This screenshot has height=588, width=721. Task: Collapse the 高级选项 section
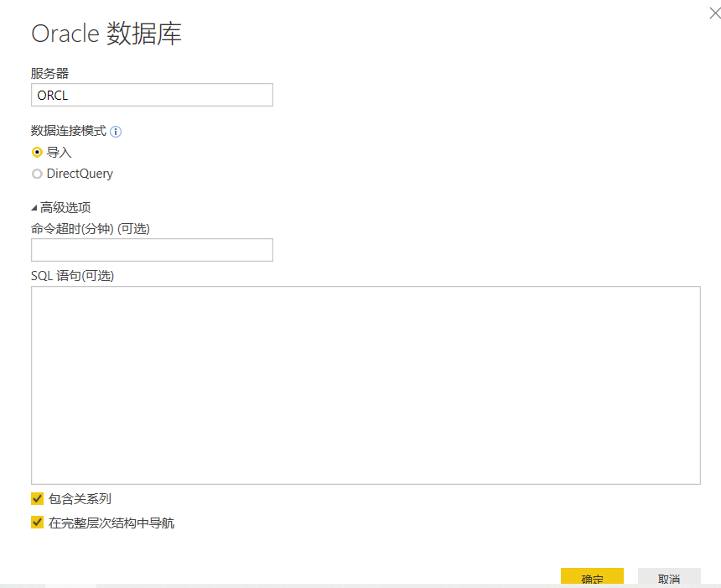tap(34, 207)
